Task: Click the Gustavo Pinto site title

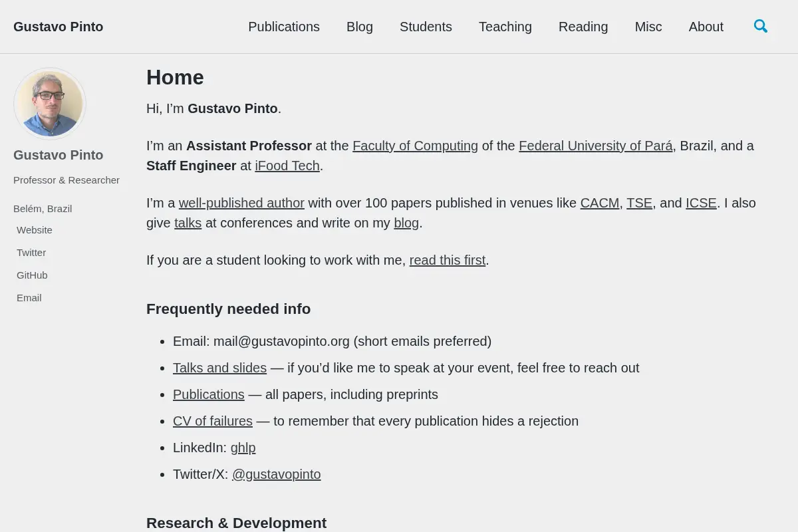Action: [59, 27]
